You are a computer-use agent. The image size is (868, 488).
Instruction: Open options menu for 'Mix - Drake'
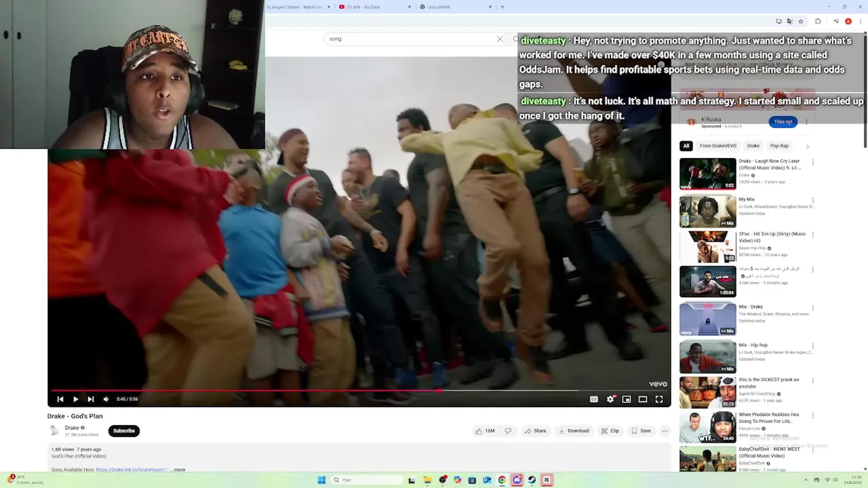point(812,308)
